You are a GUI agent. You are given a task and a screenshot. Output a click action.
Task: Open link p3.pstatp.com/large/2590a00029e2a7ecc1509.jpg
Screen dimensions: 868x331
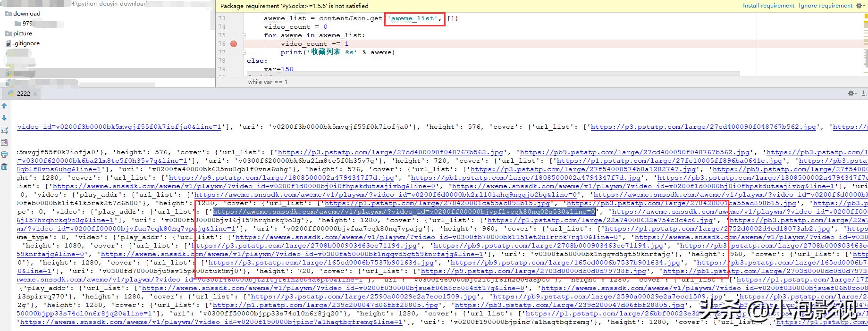(363, 297)
